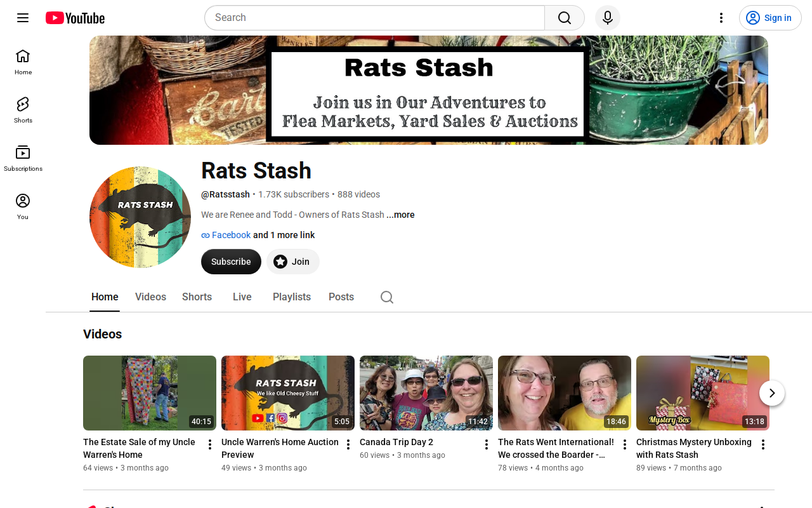Click the YouTube logo

click(x=75, y=18)
